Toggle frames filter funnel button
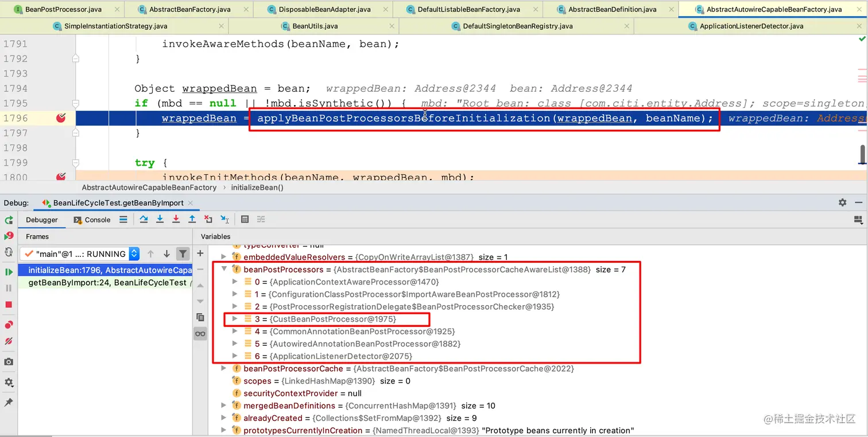This screenshot has width=868, height=437. pos(183,253)
